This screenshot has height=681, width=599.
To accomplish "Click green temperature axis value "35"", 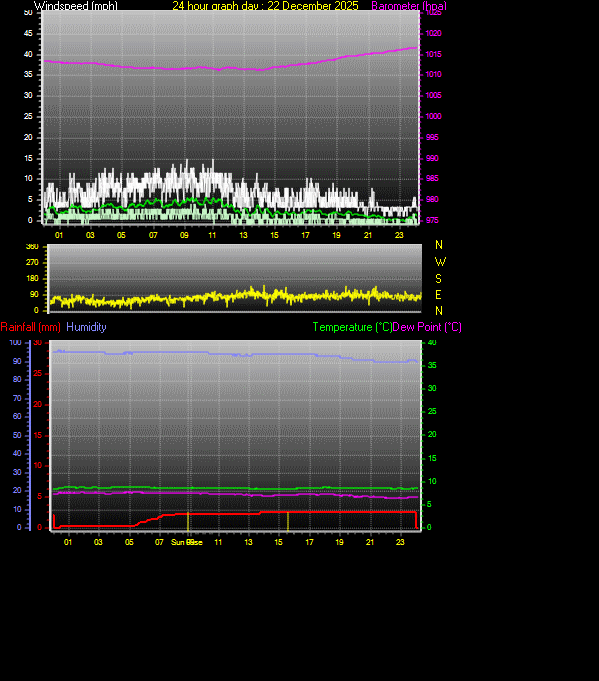I will click(x=432, y=365).
